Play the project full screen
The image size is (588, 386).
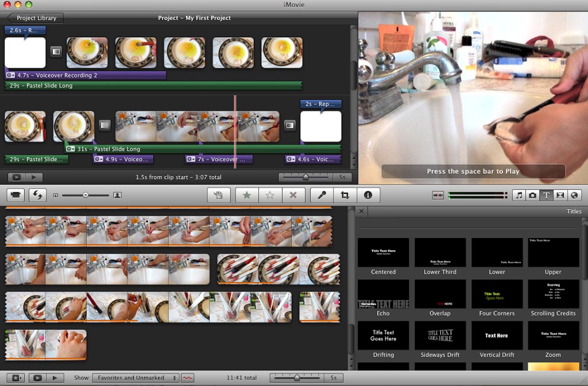pos(17,177)
